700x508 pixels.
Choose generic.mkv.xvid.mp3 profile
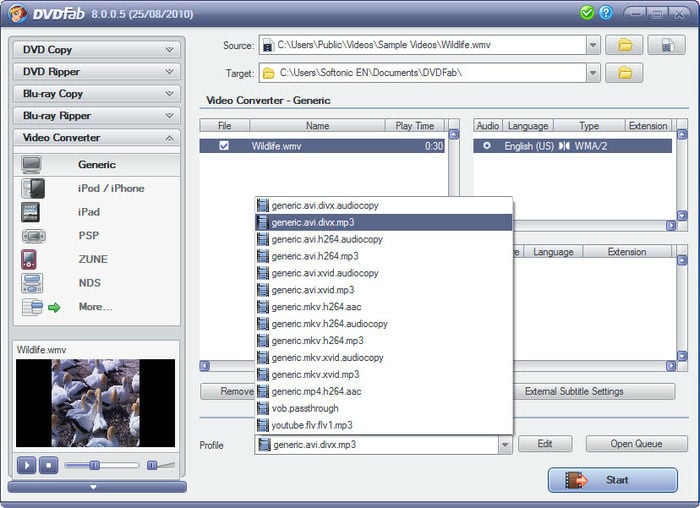[384, 375]
